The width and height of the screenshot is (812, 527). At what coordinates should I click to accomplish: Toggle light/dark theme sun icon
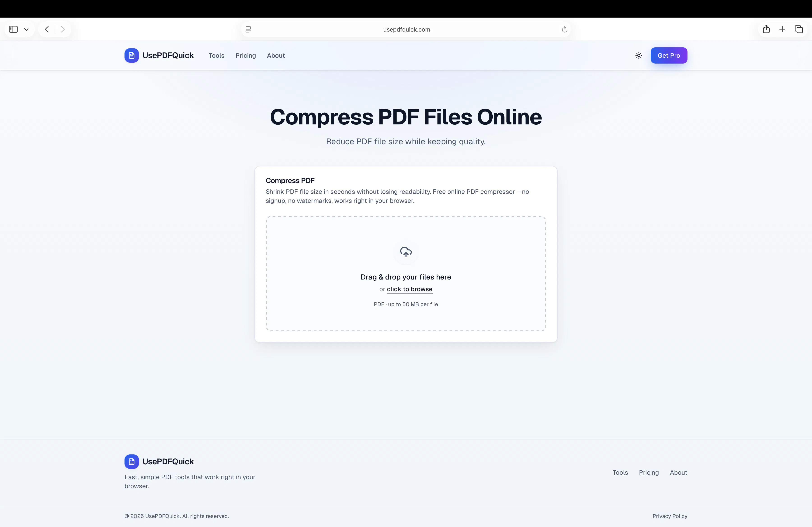coord(639,56)
